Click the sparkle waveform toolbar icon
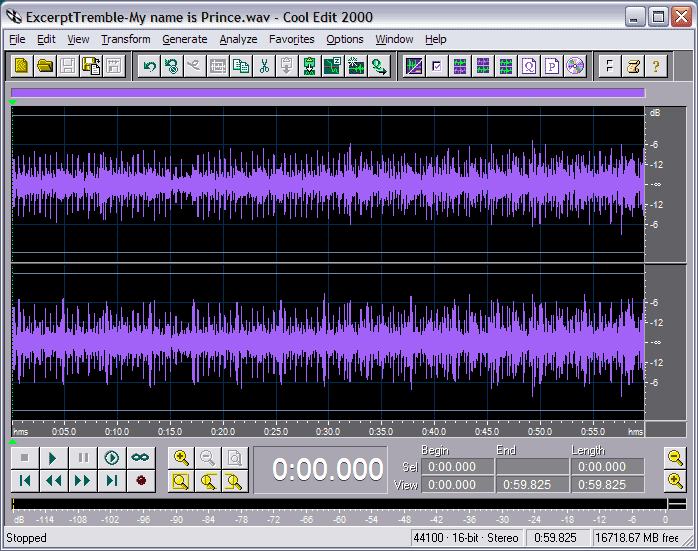Image resolution: width=698 pixels, height=551 pixels. click(356, 67)
